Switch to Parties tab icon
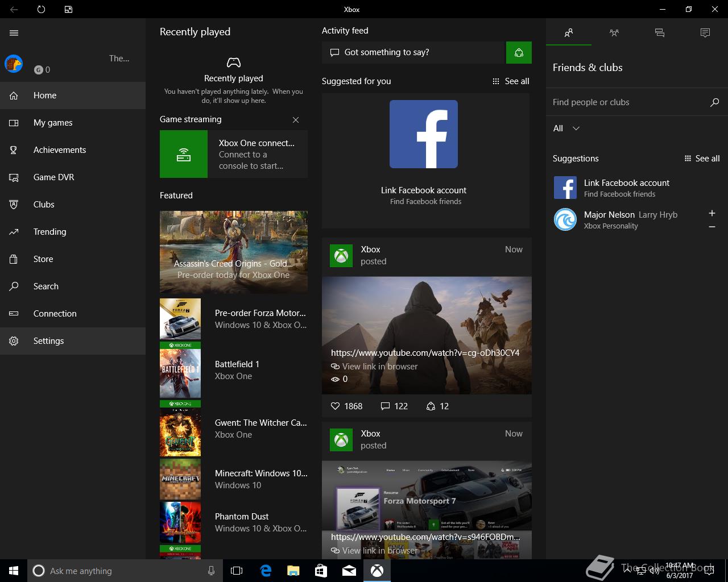The height and width of the screenshot is (582, 728). pyautogui.click(x=614, y=33)
